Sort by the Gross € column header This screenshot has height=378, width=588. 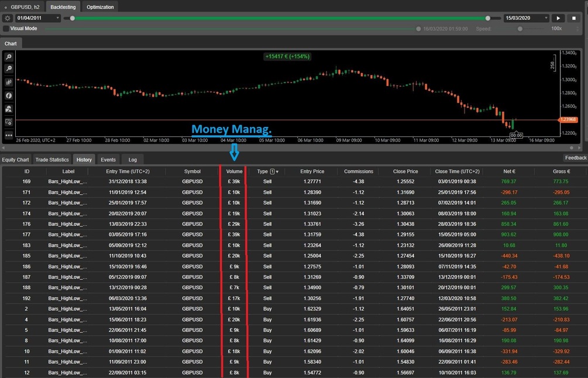point(561,171)
